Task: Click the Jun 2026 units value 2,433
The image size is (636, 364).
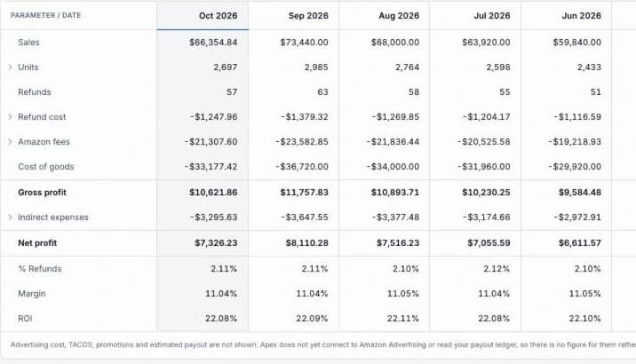Action: point(589,67)
